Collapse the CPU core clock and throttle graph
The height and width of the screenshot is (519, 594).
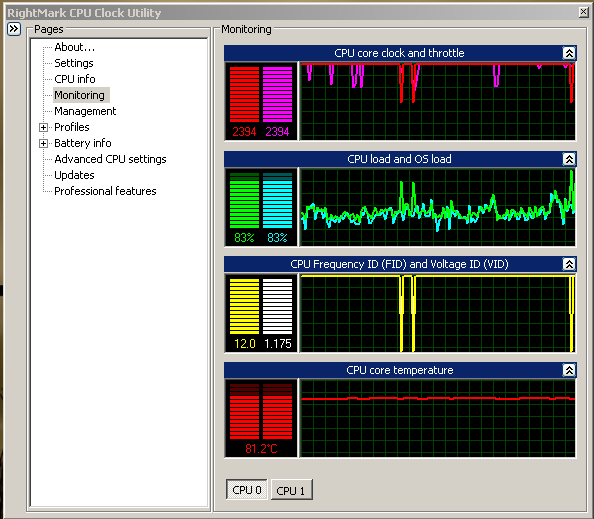[569, 53]
